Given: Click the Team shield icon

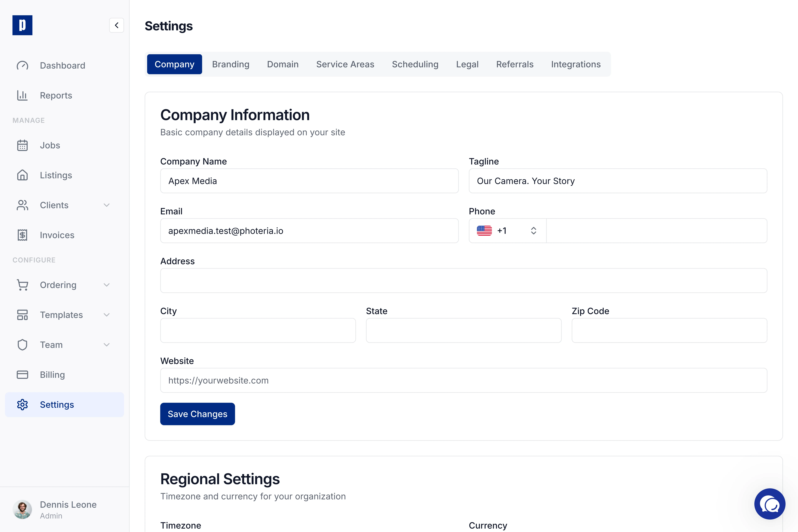Looking at the screenshot, I should tap(22, 345).
